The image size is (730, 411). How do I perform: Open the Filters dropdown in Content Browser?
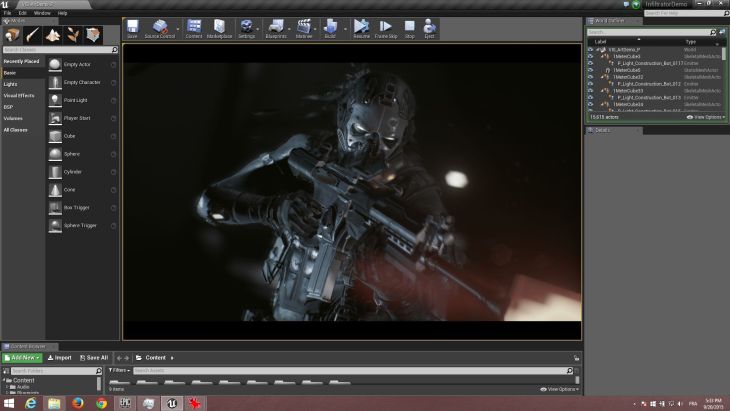pos(119,371)
